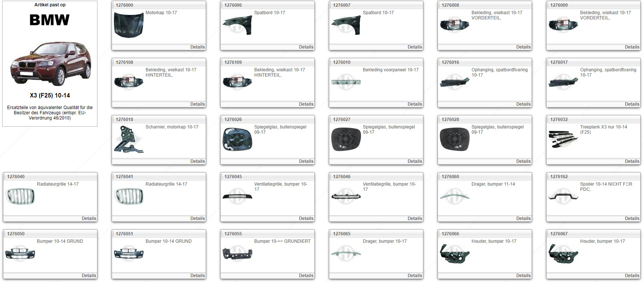Show Details for part 1276108

[197, 104]
